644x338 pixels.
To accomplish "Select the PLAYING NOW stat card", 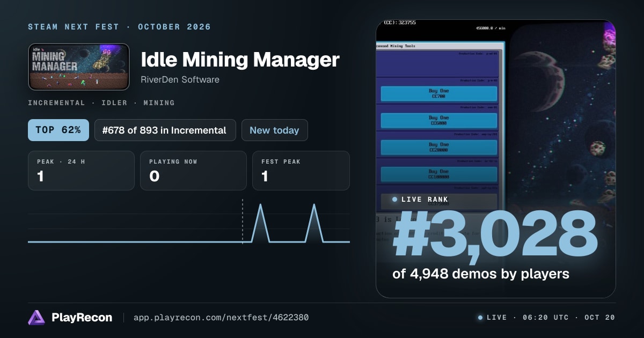I will pos(193,171).
